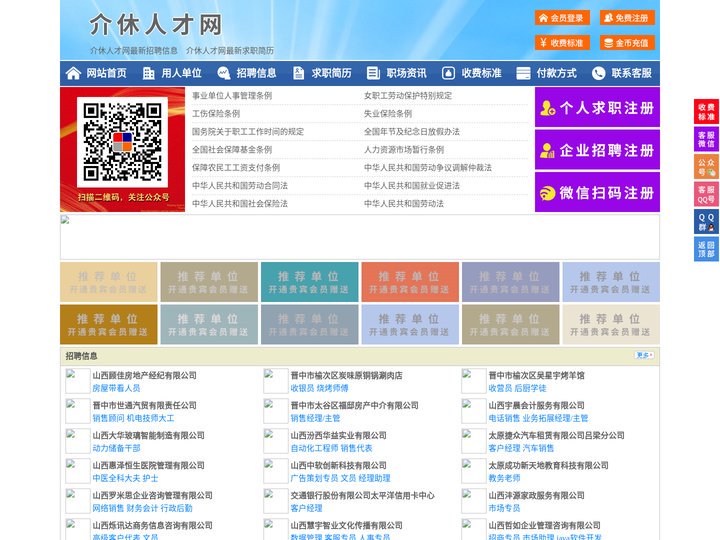The height and width of the screenshot is (540, 720).
Task: Open the pink 客服QQ号 side float icon
Action: click(x=706, y=194)
